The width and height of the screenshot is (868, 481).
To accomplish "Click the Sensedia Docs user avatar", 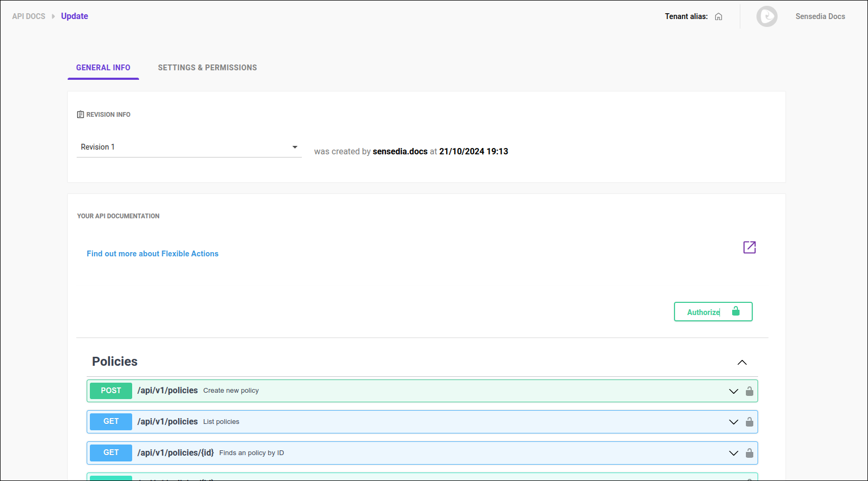I will (x=767, y=16).
